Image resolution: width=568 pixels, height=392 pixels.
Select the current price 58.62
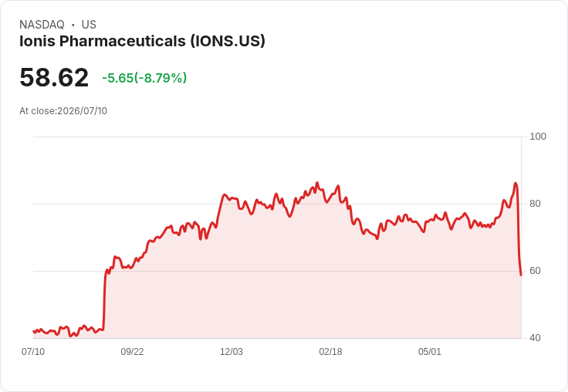(54, 77)
